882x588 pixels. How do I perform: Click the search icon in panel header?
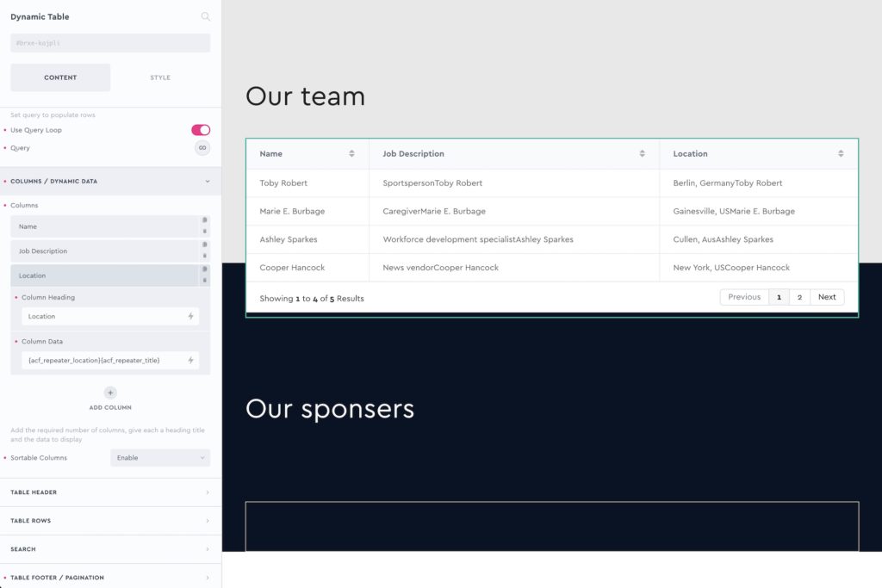pos(205,16)
